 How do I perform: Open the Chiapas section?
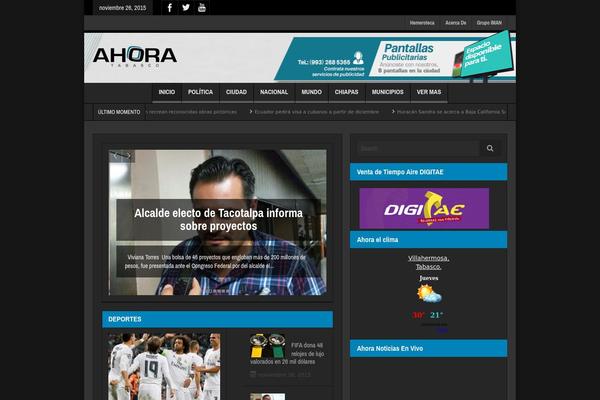pos(347,92)
